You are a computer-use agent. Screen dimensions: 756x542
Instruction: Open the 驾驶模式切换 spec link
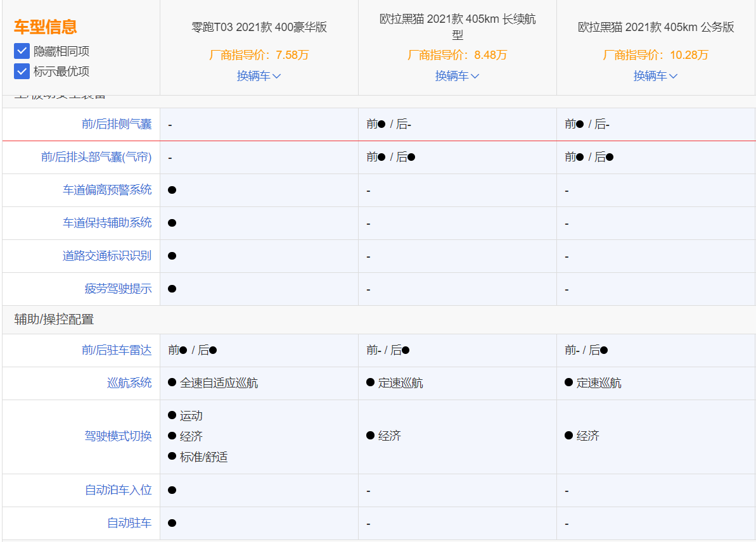(118, 436)
